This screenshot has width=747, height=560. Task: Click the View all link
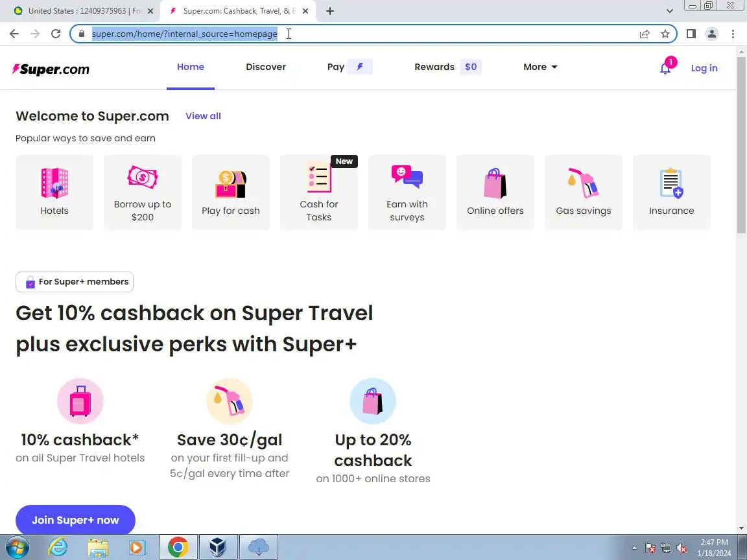point(204,116)
